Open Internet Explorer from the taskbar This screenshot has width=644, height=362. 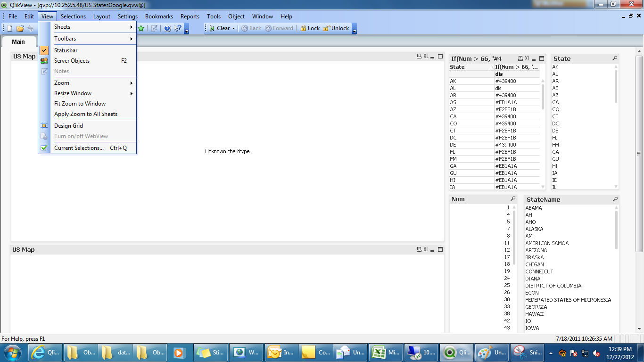tap(45, 352)
